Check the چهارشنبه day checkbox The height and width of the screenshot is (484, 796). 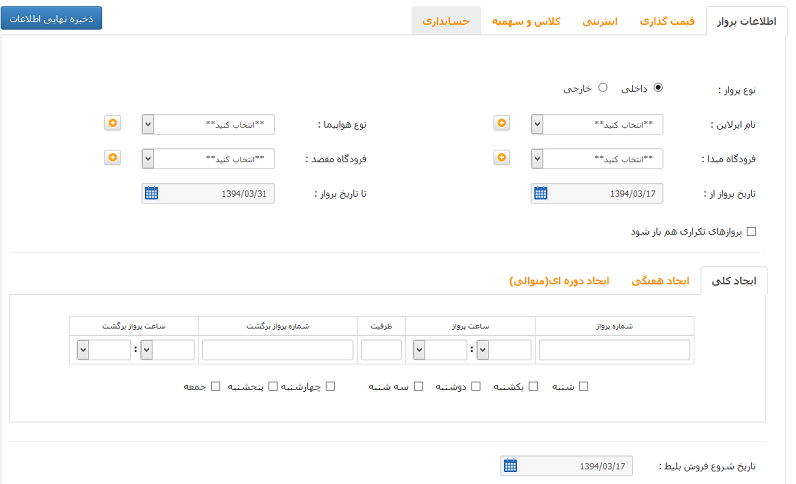click(x=330, y=386)
